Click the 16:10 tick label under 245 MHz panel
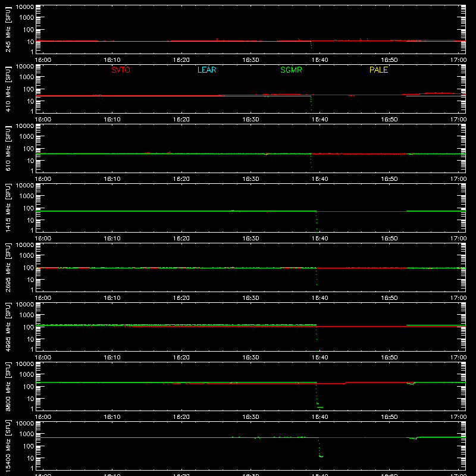 pyautogui.click(x=112, y=60)
